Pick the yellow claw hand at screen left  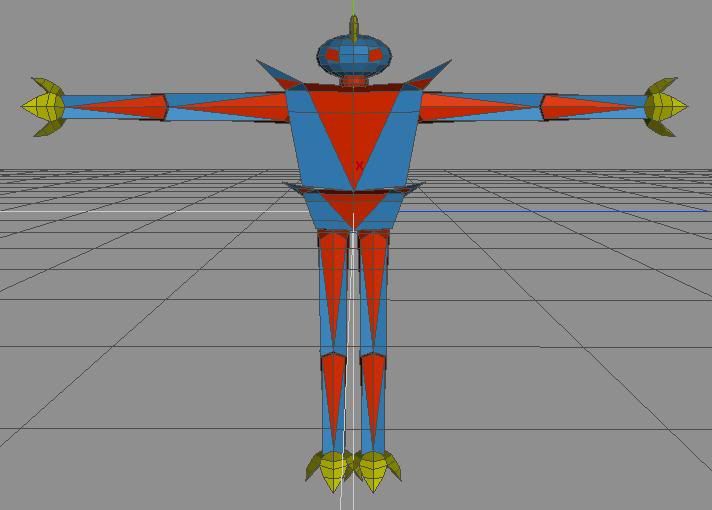tap(44, 107)
